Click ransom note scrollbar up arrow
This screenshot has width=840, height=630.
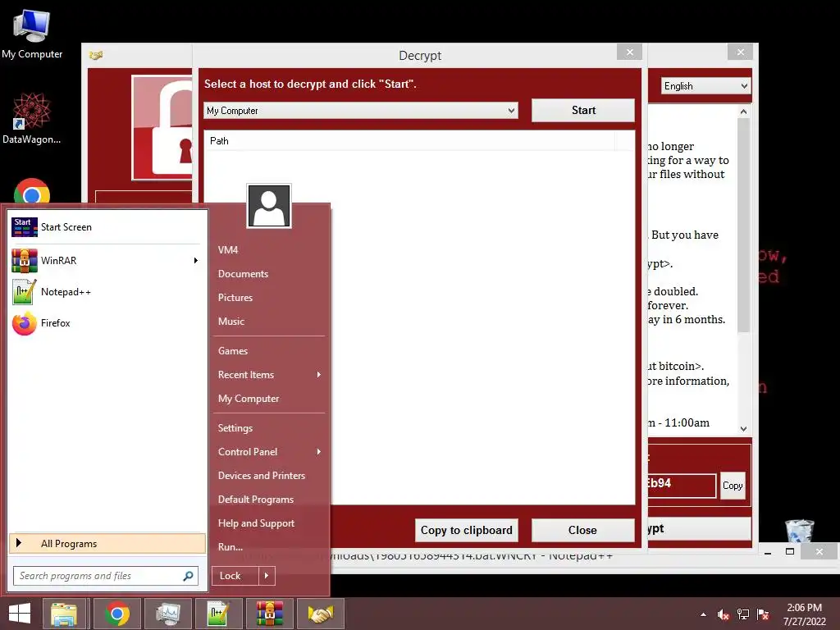pyautogui.click(x=743, y=112)
